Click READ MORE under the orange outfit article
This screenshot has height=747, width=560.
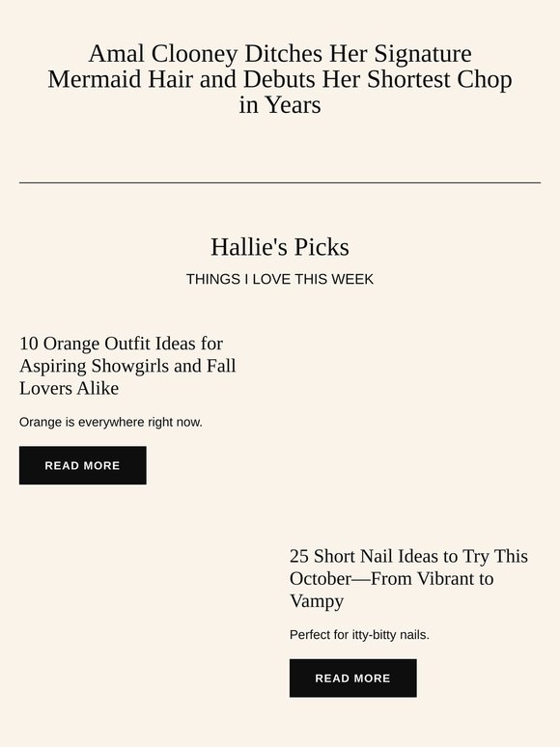pyautogui.click(x=82, y=465)
